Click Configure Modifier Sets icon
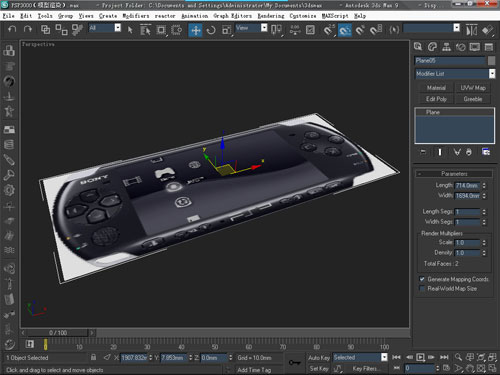 [486, 152]
